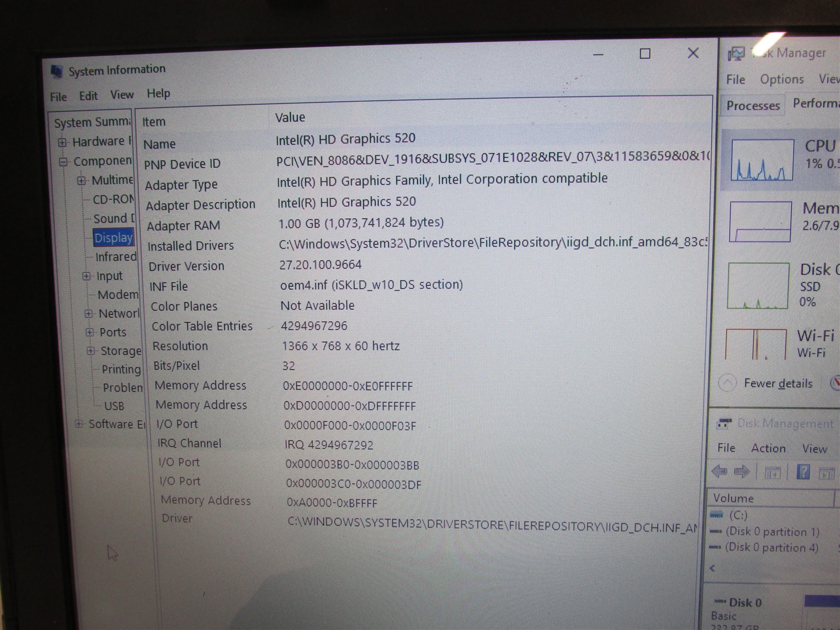The height and width of the screenshot is (630, 840).
Task: Select System Summary tree root
Action: pos(92,122)
